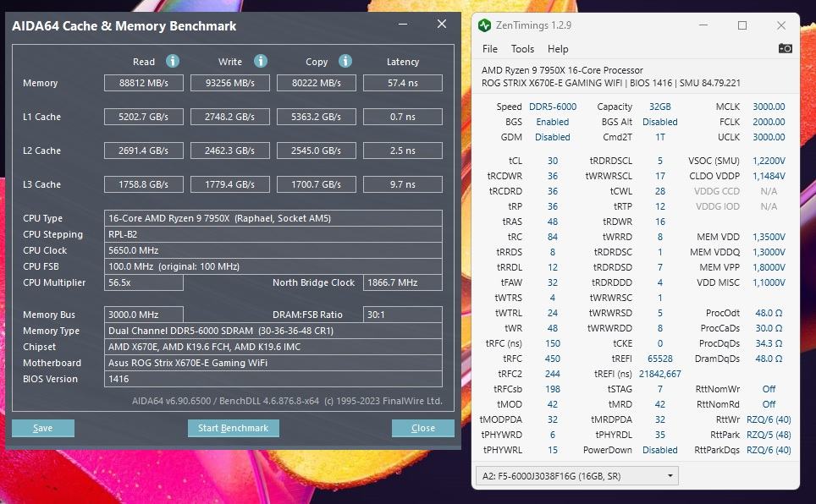Click the tWRWRSCL 17 value

click(660, 176)
